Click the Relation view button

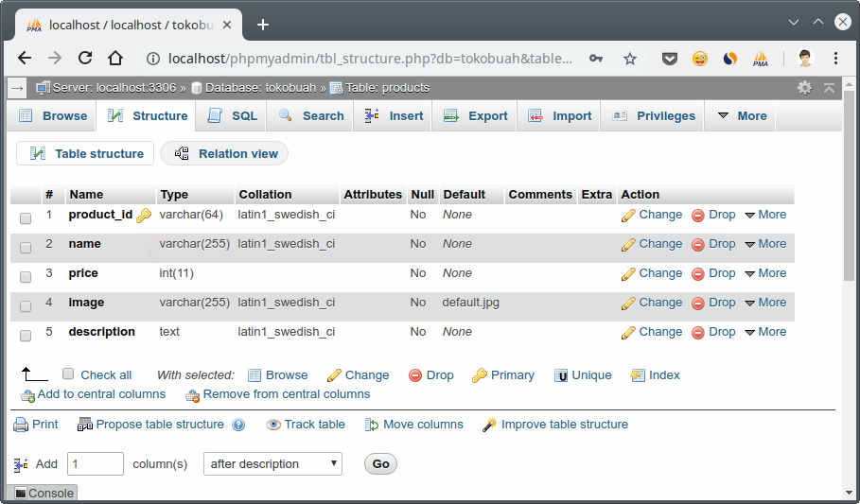(x=225, y=154)
